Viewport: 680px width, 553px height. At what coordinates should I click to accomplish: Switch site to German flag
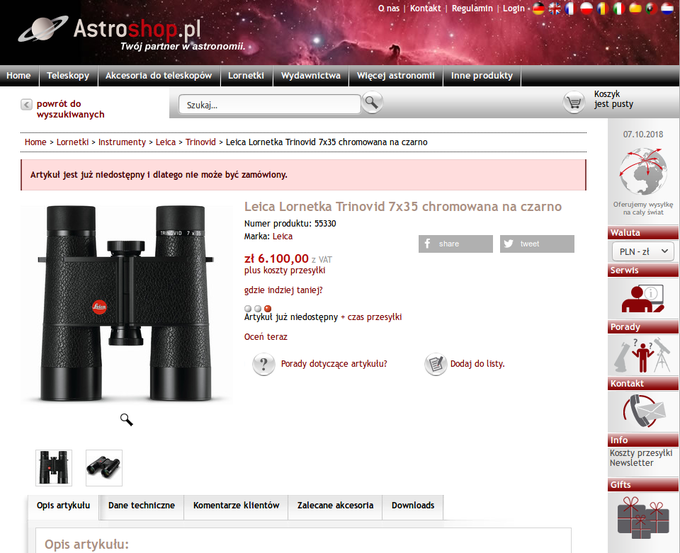[538, 9]
